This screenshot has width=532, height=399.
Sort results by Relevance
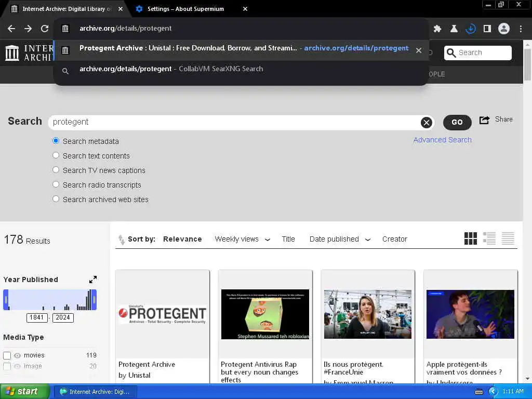pos(182,239)
